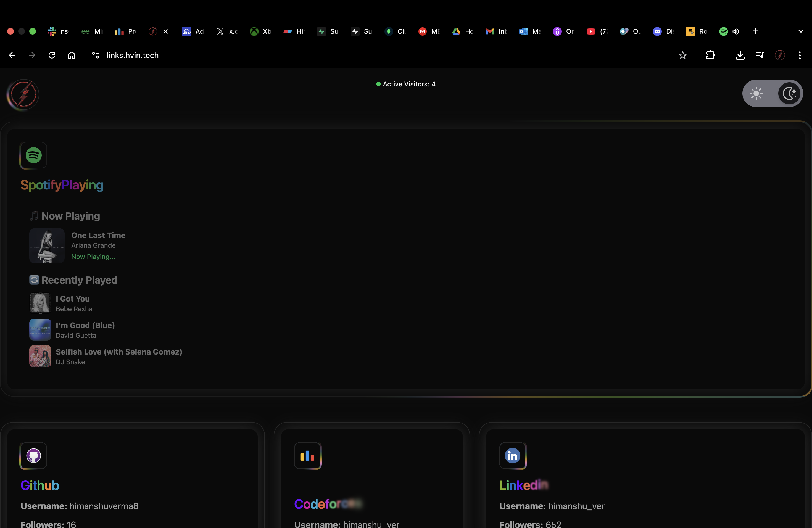Switch to the Outlook Mail tab
This screenshot has width=812, height=528.
pyautogui.click(x=530, y=31)
